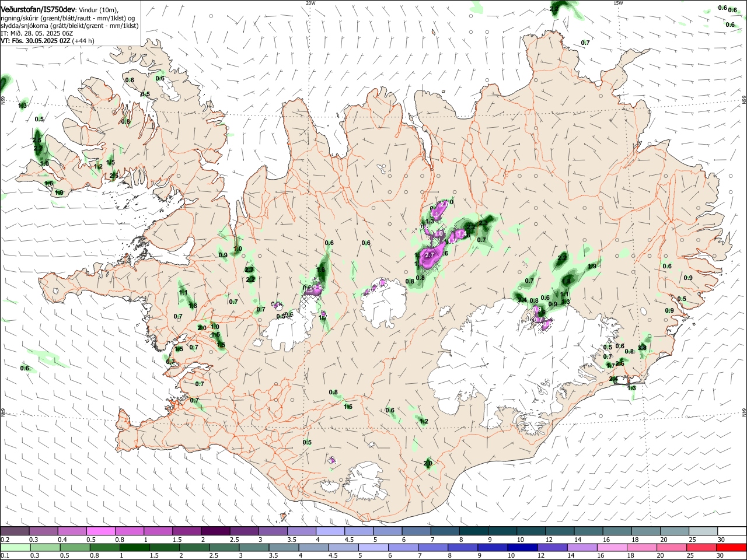Pick the lower legend swatch labeled 0.8

coord(104,547)
